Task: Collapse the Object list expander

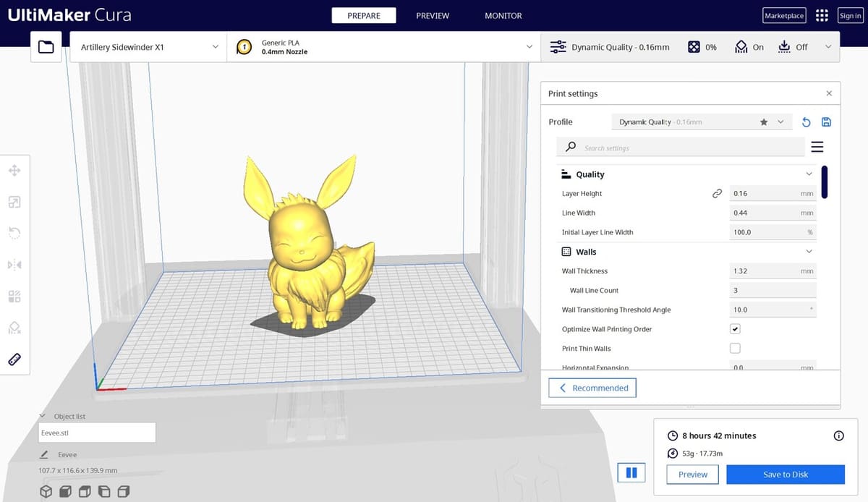Action: tap(43, 417)
